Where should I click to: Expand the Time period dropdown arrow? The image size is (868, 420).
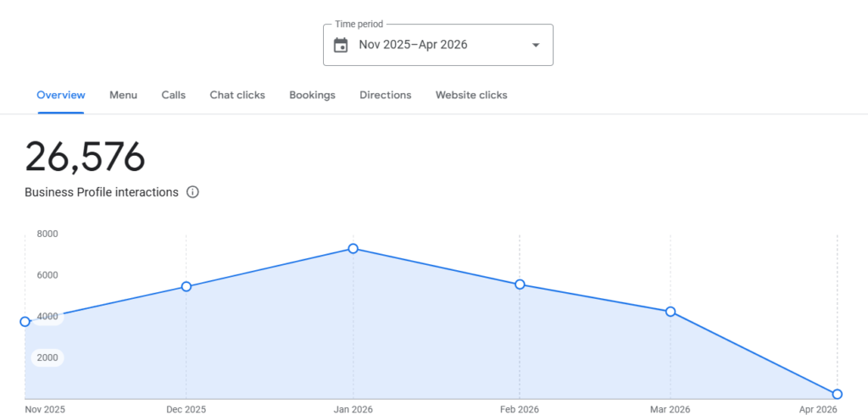(x=535, y=45)
